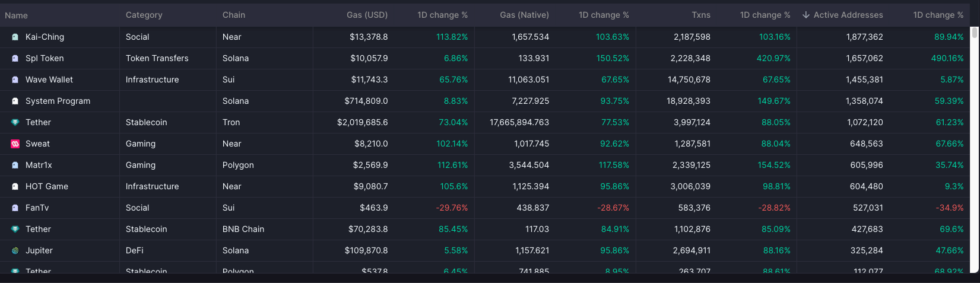
Task: Click the 420.97% transactions change value
Action: (773, 58)
